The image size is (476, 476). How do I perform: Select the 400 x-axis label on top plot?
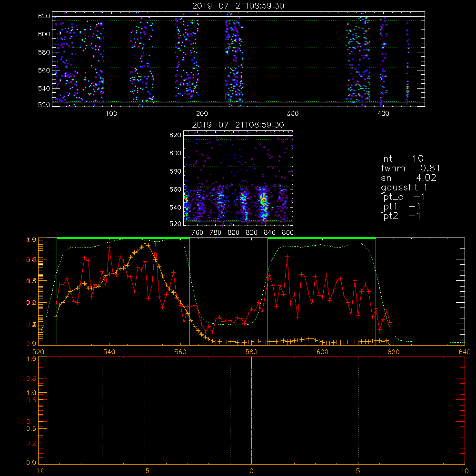point(383,114)
